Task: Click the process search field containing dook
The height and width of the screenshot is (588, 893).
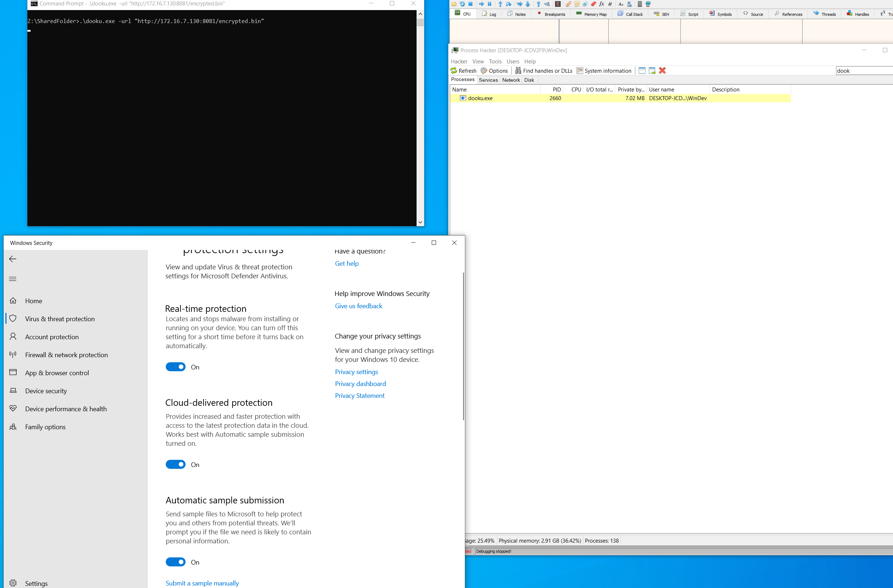Action: click(863, 71)
